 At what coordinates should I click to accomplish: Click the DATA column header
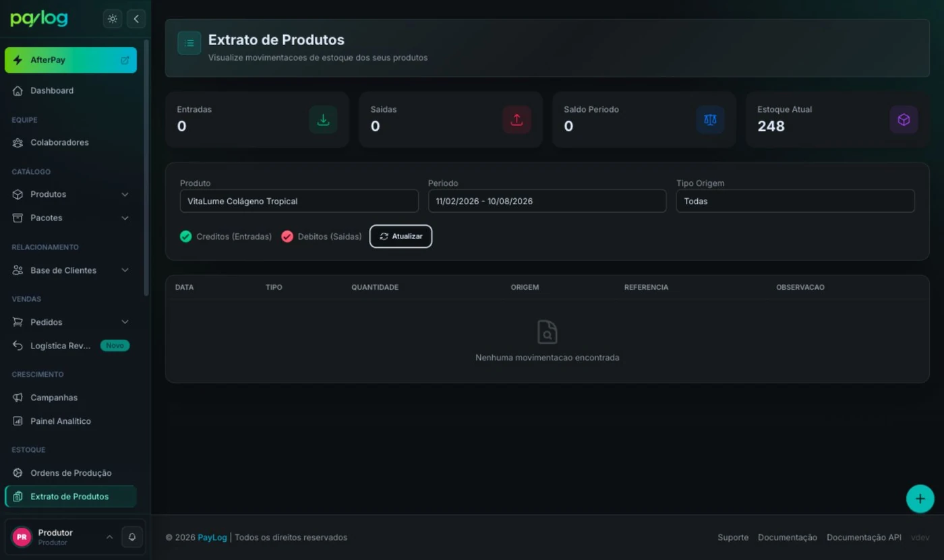click(184, 287)
